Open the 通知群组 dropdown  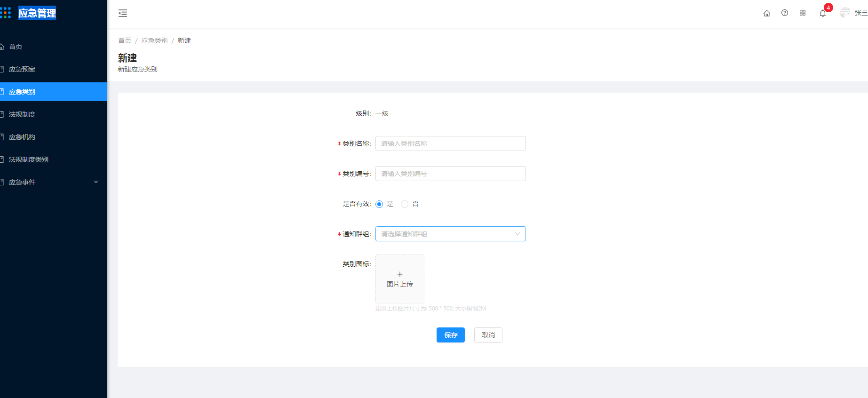click(x=450, y=234)
